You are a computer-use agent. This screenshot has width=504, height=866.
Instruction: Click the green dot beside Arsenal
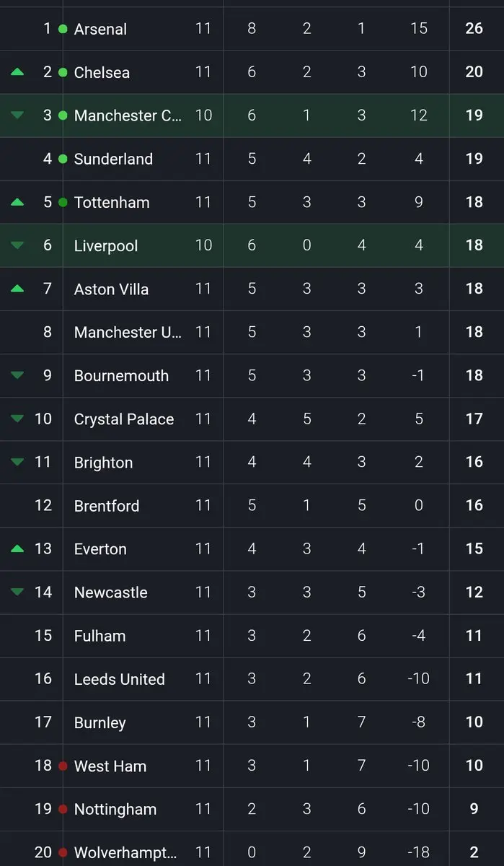(63, 29)
